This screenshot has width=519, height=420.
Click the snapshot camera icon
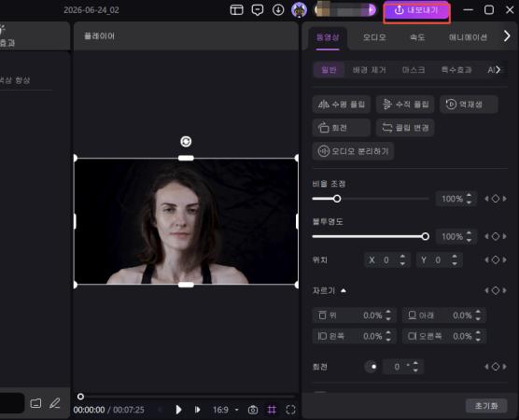253,410
